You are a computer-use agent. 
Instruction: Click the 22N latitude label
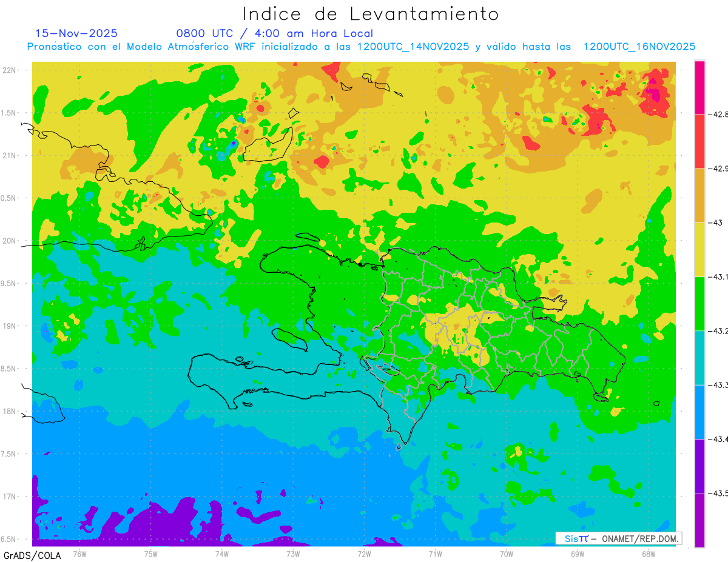point(10,70)
